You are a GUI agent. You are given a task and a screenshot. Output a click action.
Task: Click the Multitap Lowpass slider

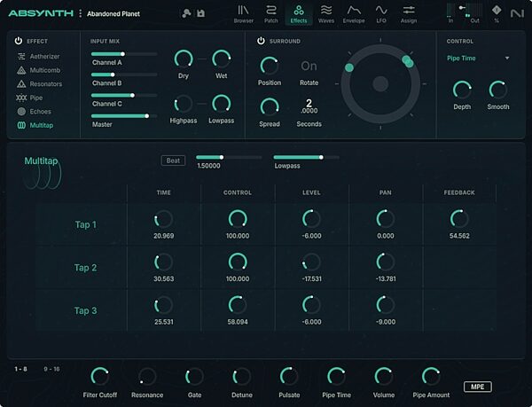click(x=307, y=157)
